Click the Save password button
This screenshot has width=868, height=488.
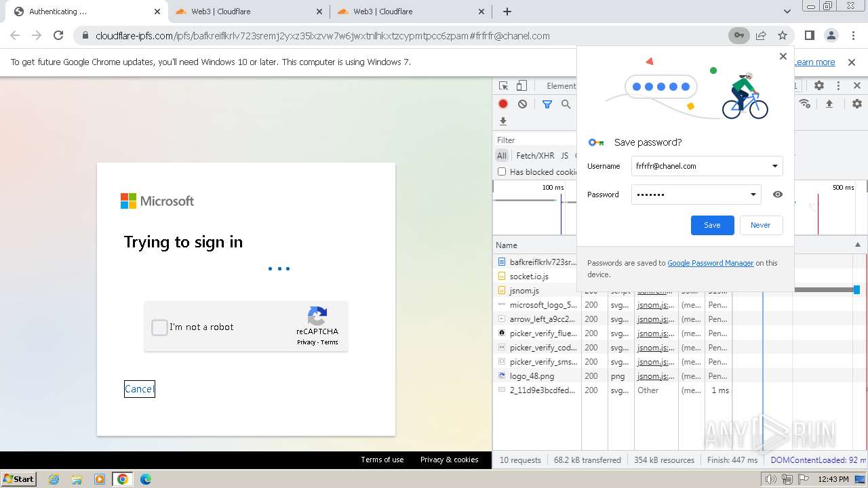712,225
